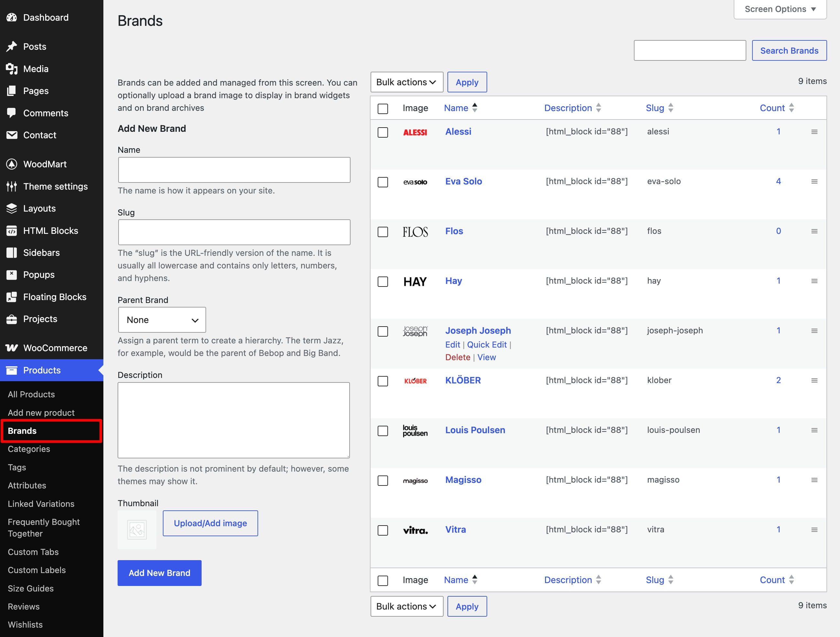Viewport: 840px width, 637px height.
Task: Click the brand search input field
Action: tap(690, 50)
